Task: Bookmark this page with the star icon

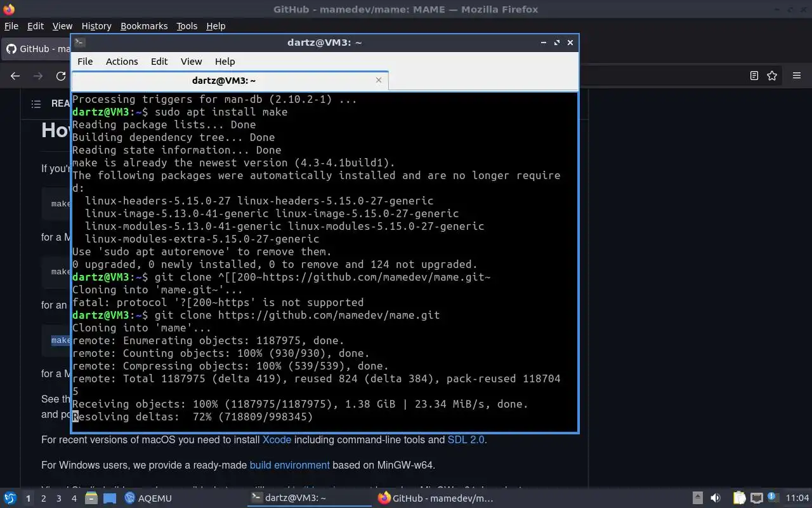Action: click(772, 76)
